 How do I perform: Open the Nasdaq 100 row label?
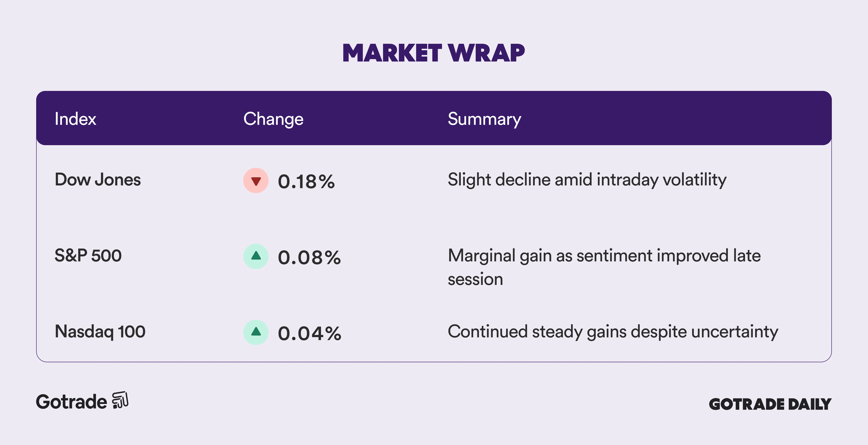click(100, 331)
